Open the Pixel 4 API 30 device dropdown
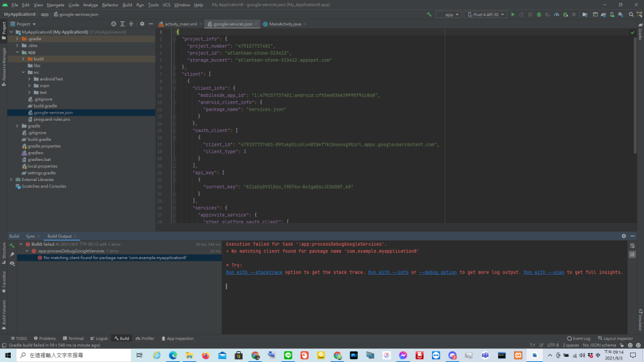Screen dimensions: 644x362 click(x=486, y=14)
